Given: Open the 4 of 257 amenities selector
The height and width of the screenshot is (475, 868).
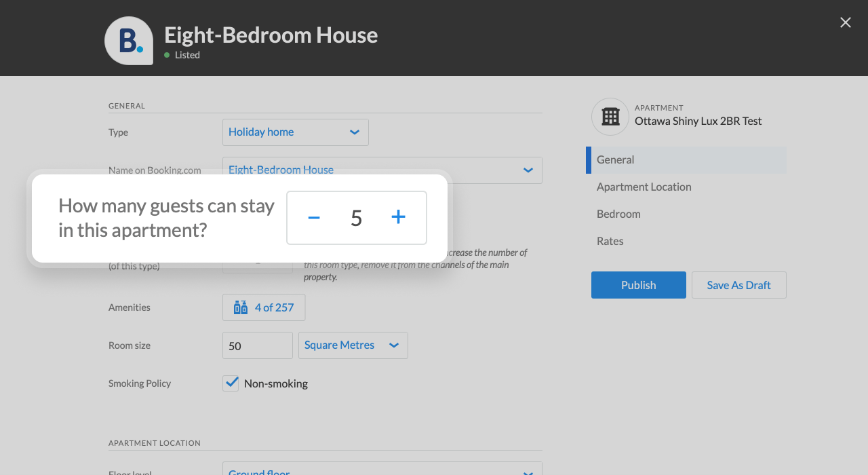Looking at the screenshot, I should pyautogui.click(x=273, y=307).
